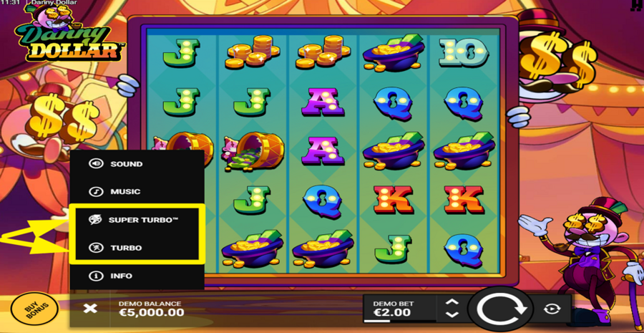Toggle the MUSIC option
This screenshot has width=644, height=333.
(x=137, y=192)
